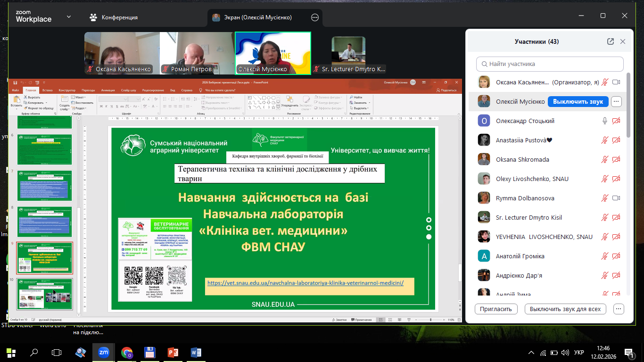This screenshot has width=644, height=362.
Task: Show hidden system tray icons
Action: (531, 352)
